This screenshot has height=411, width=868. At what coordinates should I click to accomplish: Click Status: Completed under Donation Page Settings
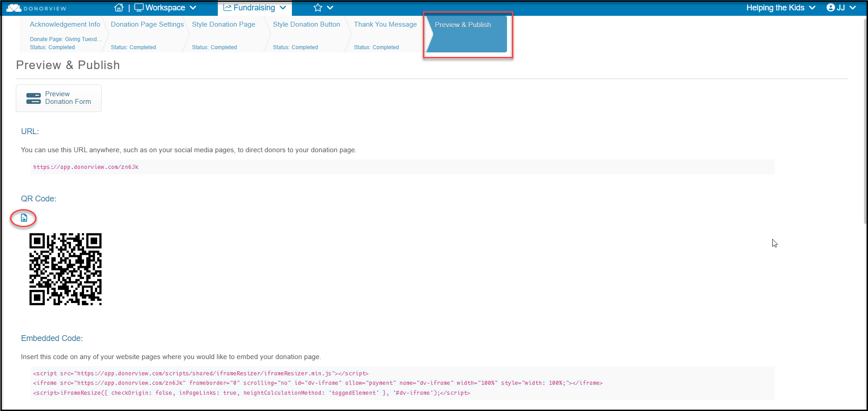click(x=133, y=47)
